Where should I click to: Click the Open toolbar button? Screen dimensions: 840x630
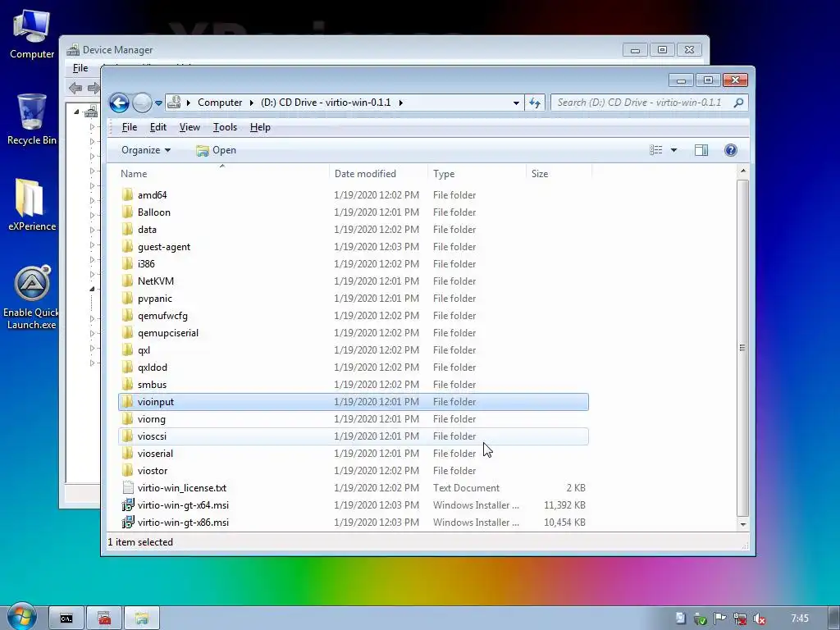(216, 150)
